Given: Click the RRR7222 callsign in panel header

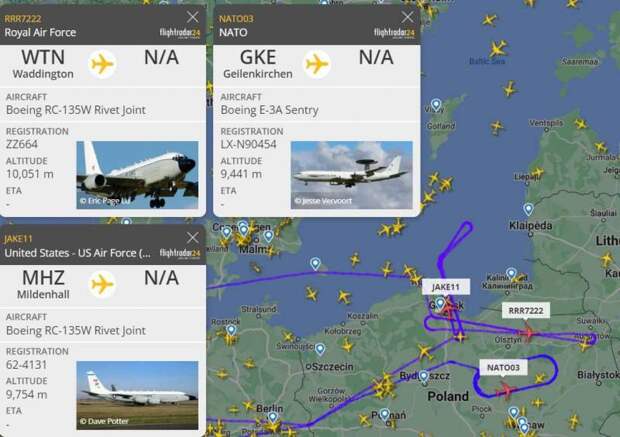Looking at the screenshot, I should [x=23, y=19].
